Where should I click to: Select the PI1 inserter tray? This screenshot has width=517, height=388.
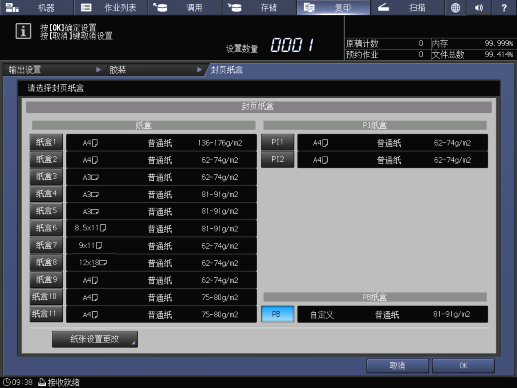pos(277,142)
